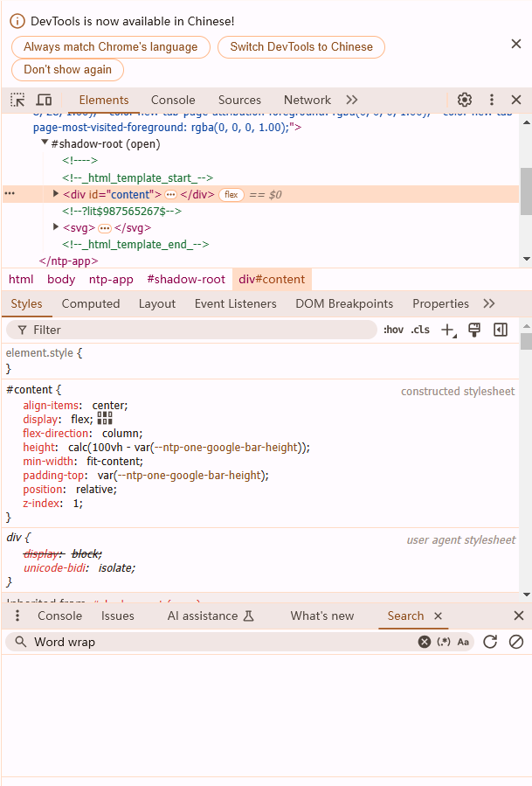Select body in the breadcrumb
Viewport: 532px width, 786px height.
[x=61, y=279]
